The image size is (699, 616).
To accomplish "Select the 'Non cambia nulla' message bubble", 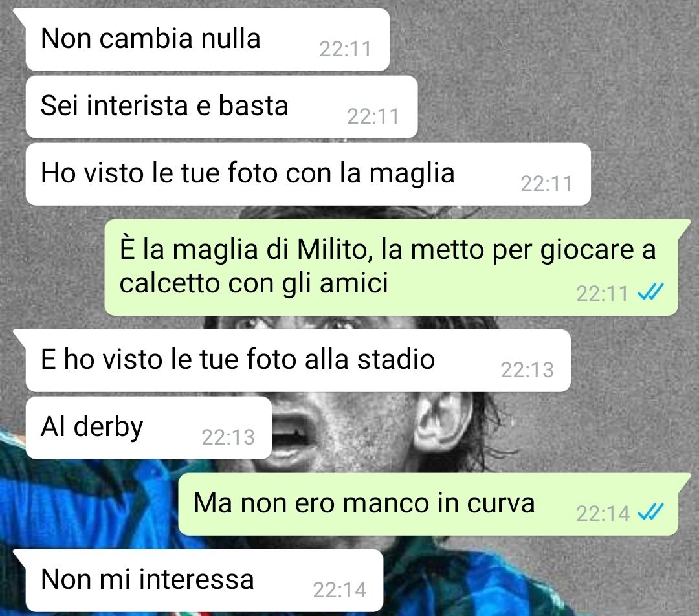I will [x=208, y=39].
